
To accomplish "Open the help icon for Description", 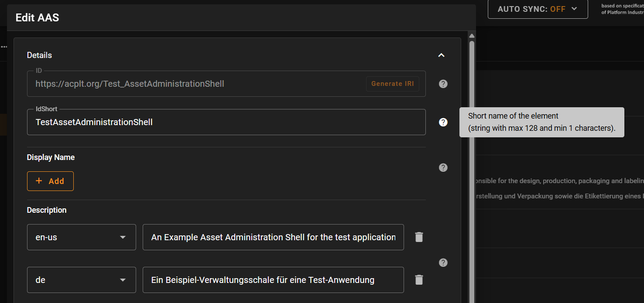I will (x=443, y=262).
